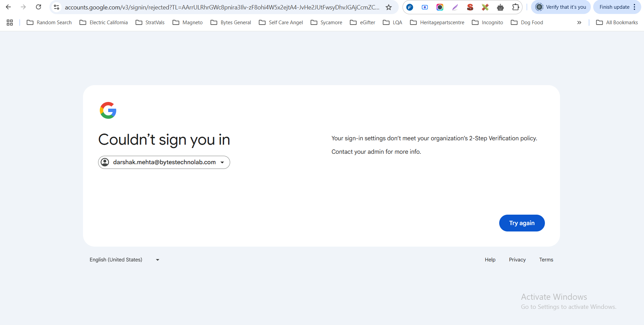Open the green and red cross extension icon
Screen dimensions: 644x325
pos(485,7)
